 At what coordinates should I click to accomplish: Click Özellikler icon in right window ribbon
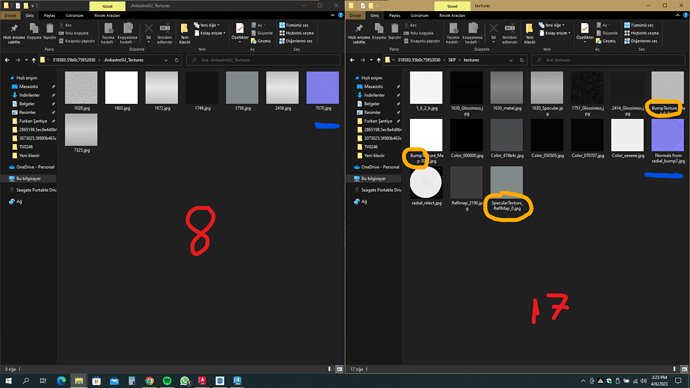(x=584, y=29)
